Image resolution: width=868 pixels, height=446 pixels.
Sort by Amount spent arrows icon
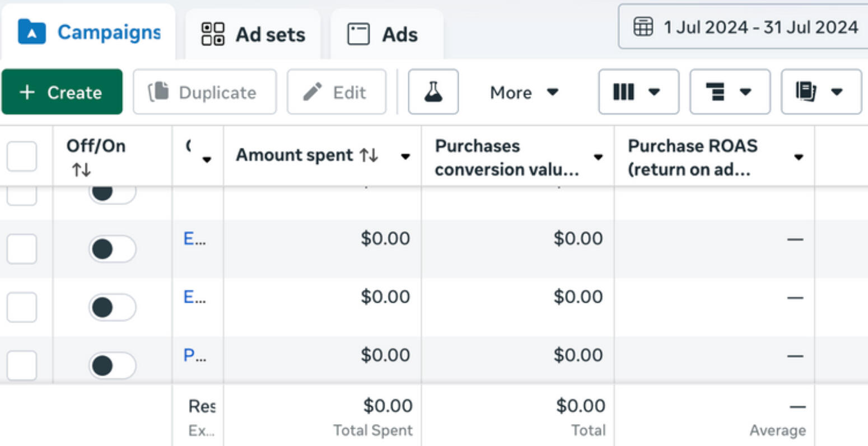369,156
